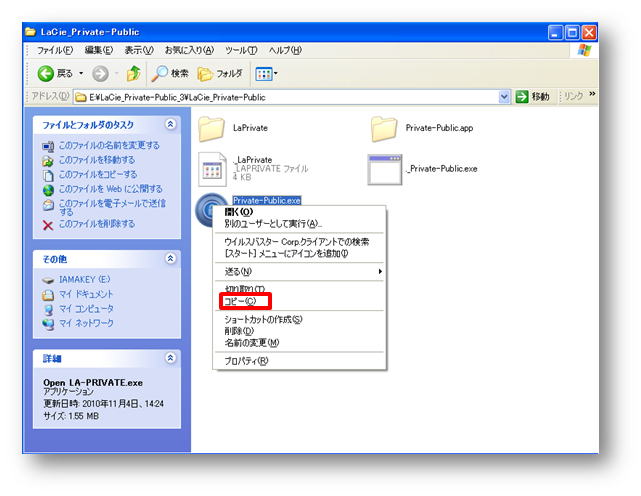
Task: Click the rename file task icon
Action: [x=48, y=146]
